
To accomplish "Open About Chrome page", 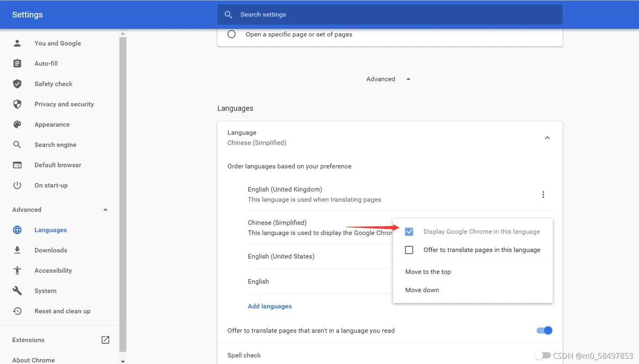I will tap(33, 360).
